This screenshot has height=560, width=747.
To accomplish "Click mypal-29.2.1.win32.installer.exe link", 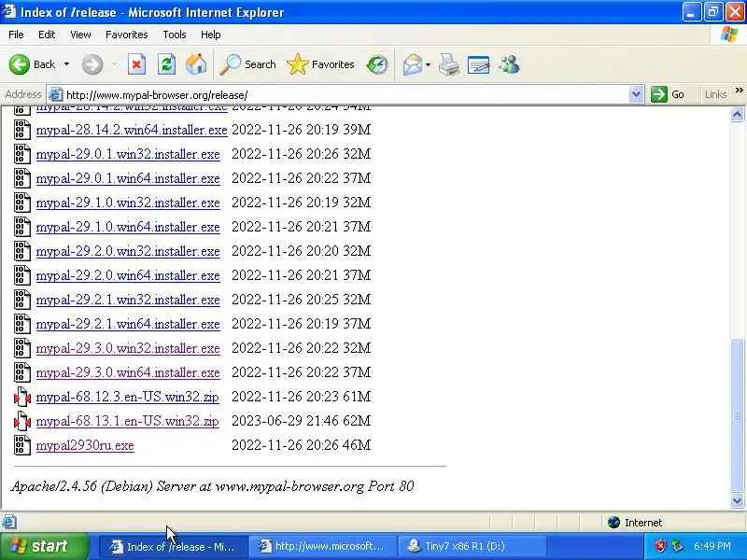I will [128, 300].
